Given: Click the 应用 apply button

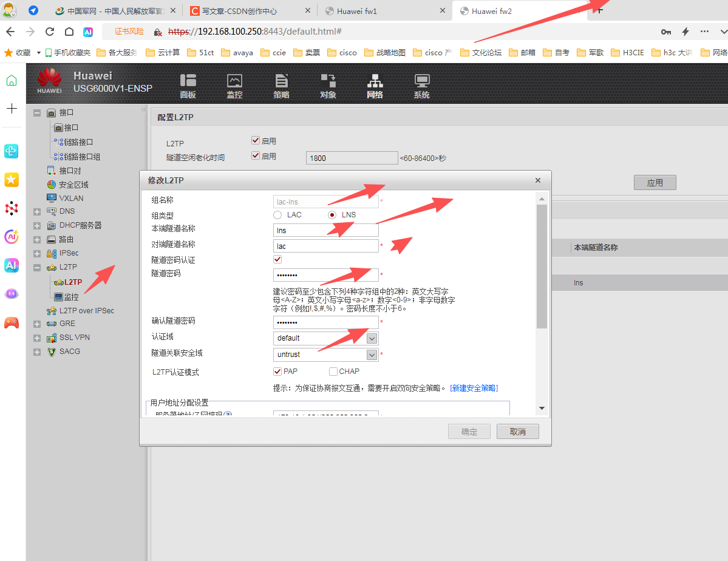Looking at the screenshot, I should (655, 183).
